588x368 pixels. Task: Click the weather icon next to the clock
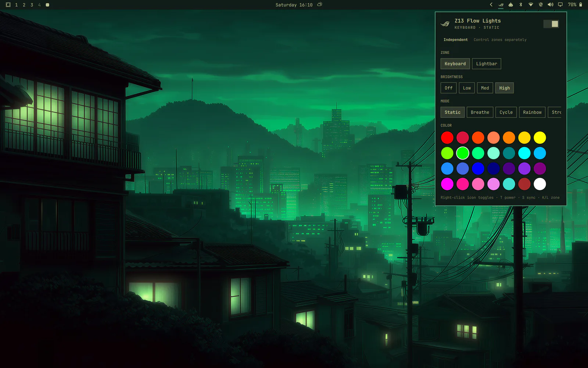pyautogui.click(x=320, y=4)
